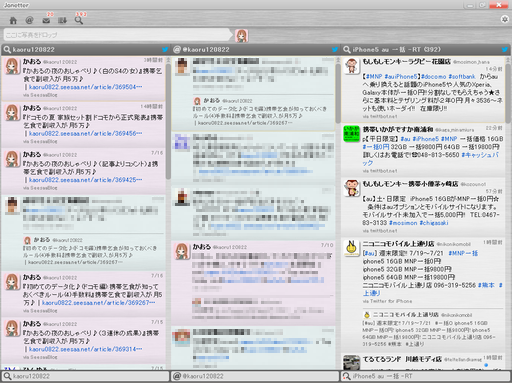Select the @kaoru120822 mentions tab at bottom
This screenshot has width=512, height=384.
tap(255, 376)
